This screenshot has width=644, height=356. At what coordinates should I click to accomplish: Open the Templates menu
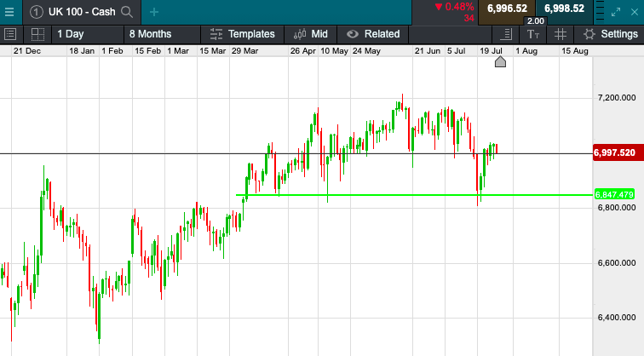pyautogui.click(x=242, y=34)
